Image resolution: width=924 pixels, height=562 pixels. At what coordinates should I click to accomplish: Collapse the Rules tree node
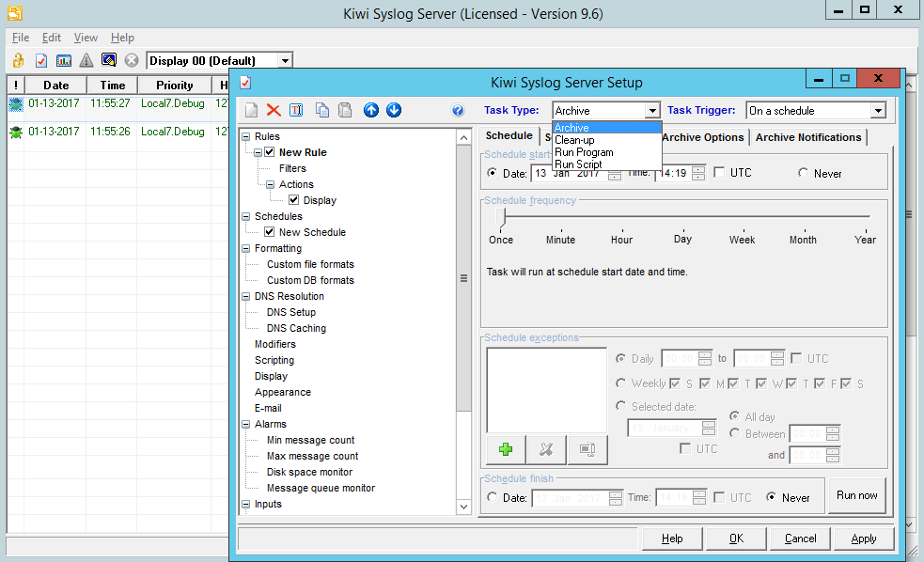246,136
